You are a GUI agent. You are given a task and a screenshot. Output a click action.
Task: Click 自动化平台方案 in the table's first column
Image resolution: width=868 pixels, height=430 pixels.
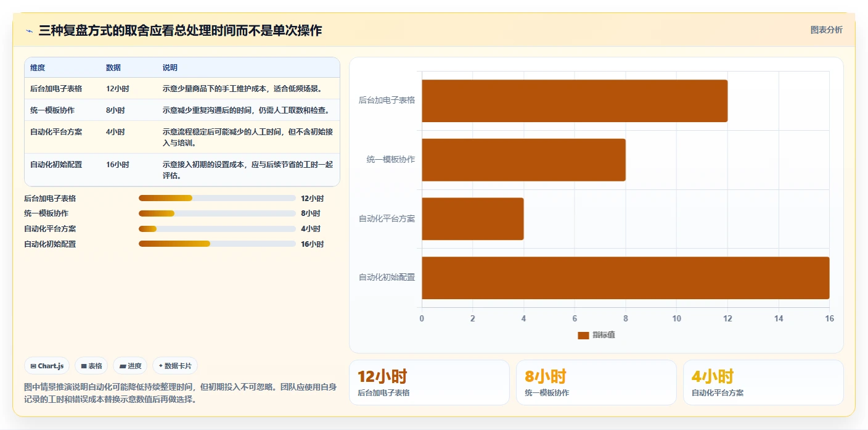[56, 131]
